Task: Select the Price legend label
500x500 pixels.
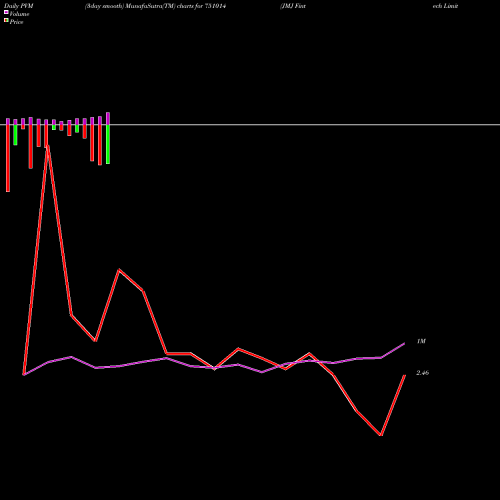Action: click(16, 22)
